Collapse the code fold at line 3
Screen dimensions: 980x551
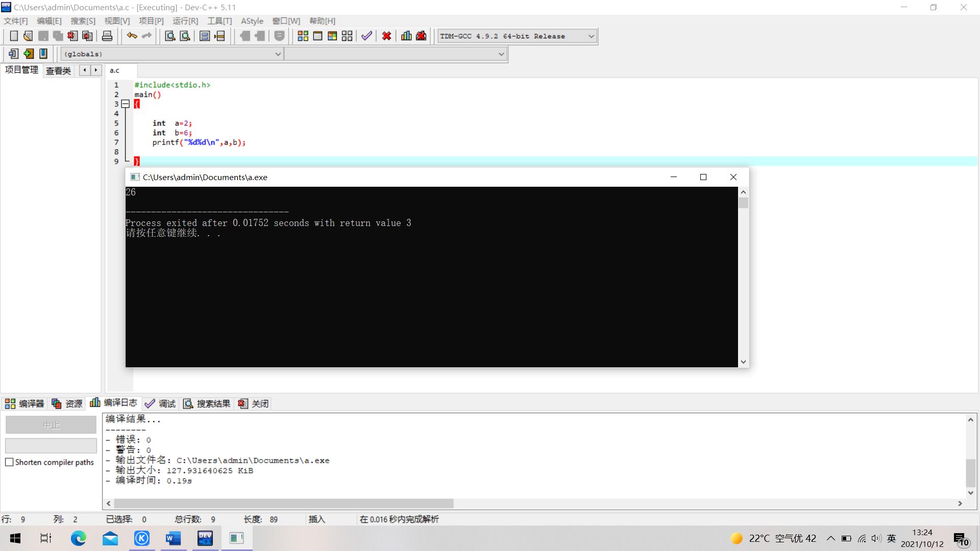126,104
